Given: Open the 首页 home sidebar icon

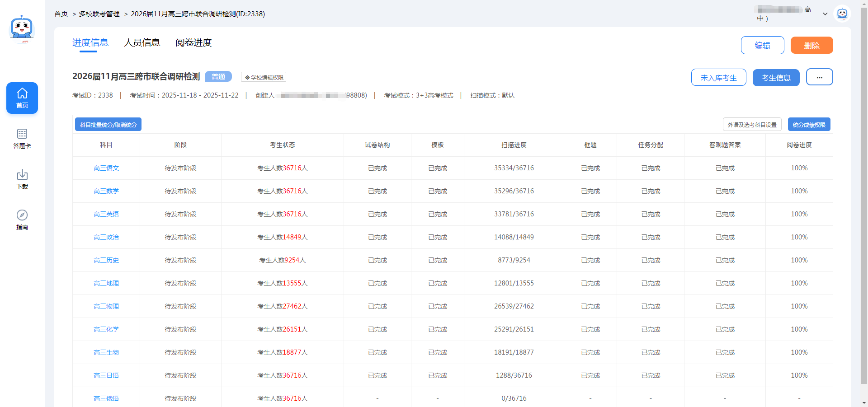Looking at the screenshot, I should [x=22, y=98].
